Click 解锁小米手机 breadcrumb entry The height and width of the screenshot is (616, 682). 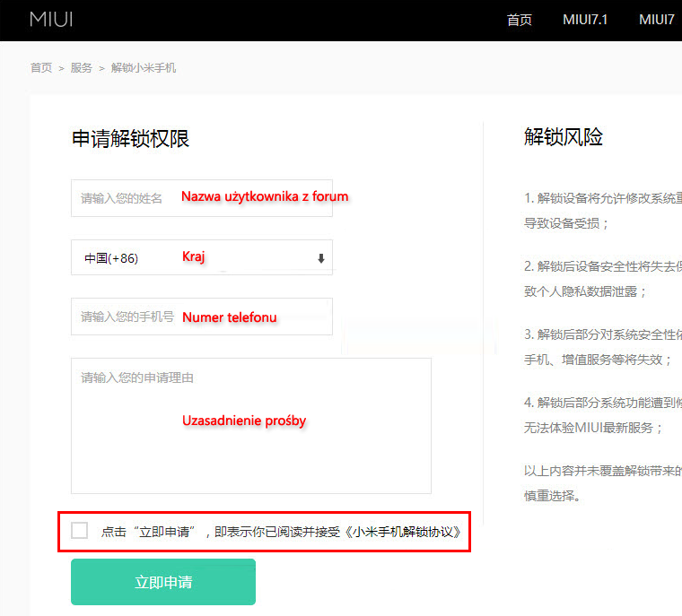point(143,68)
